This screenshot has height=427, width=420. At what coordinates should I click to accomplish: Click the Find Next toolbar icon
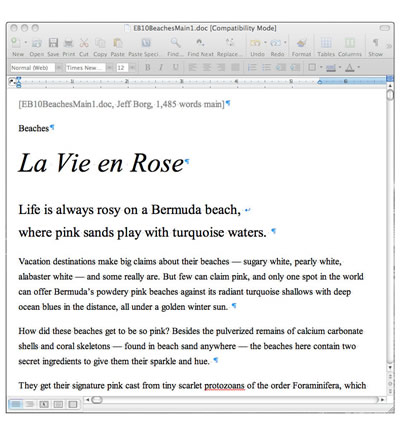pos(200,43)
